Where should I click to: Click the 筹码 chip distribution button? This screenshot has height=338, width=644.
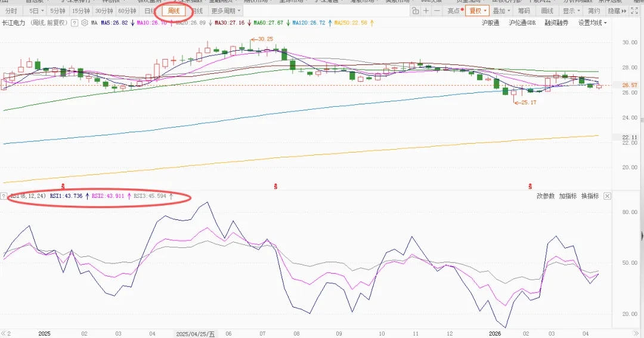pos(524,11)
